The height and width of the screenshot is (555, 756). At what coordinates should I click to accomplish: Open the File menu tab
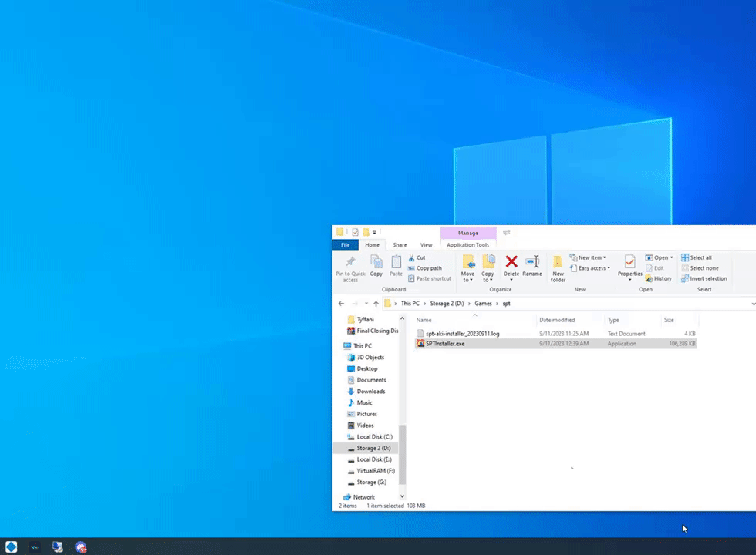tap(346, 245)
